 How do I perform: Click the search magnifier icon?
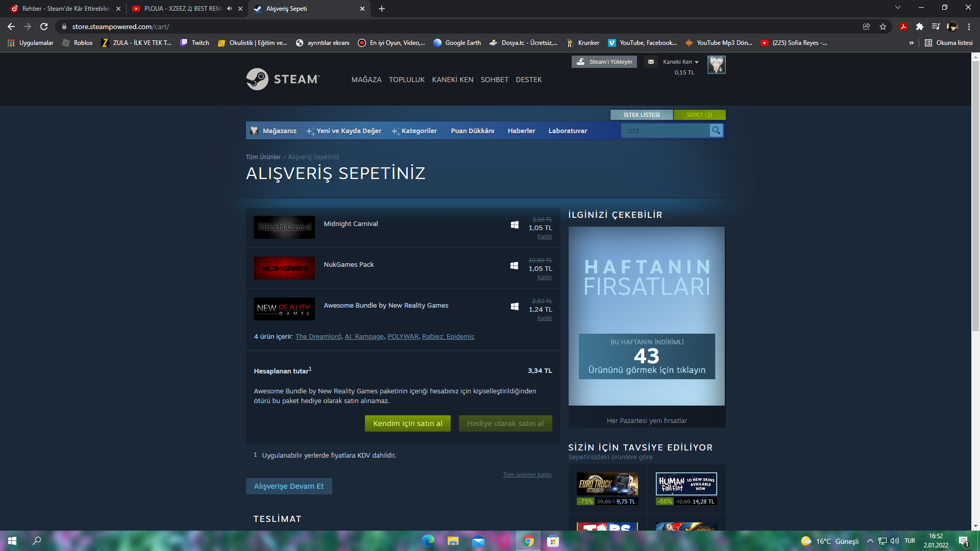(x=716, y=131)
